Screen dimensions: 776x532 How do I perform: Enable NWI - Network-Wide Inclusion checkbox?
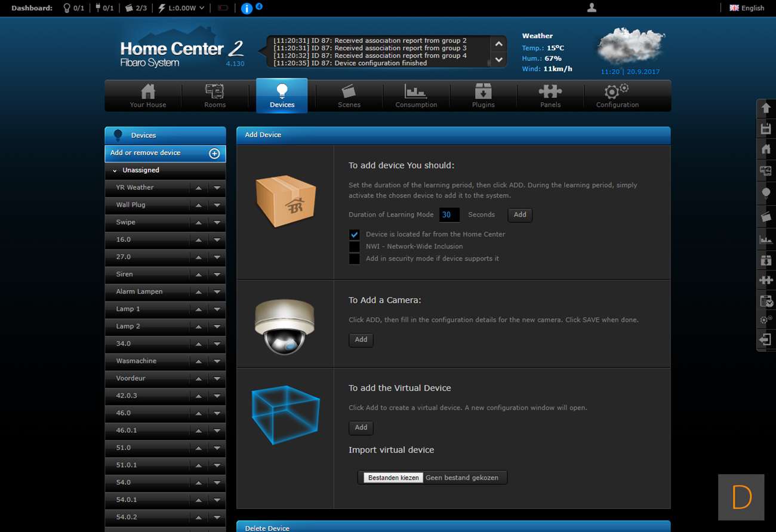pos(355,247)
